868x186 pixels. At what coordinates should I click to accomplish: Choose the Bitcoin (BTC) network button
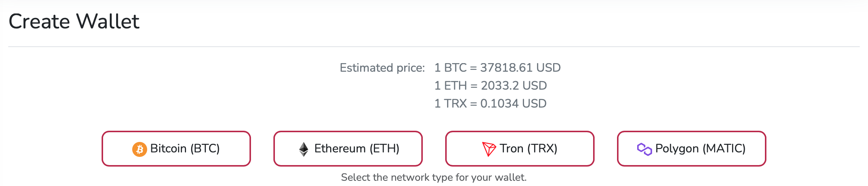[x=176, y=149]
